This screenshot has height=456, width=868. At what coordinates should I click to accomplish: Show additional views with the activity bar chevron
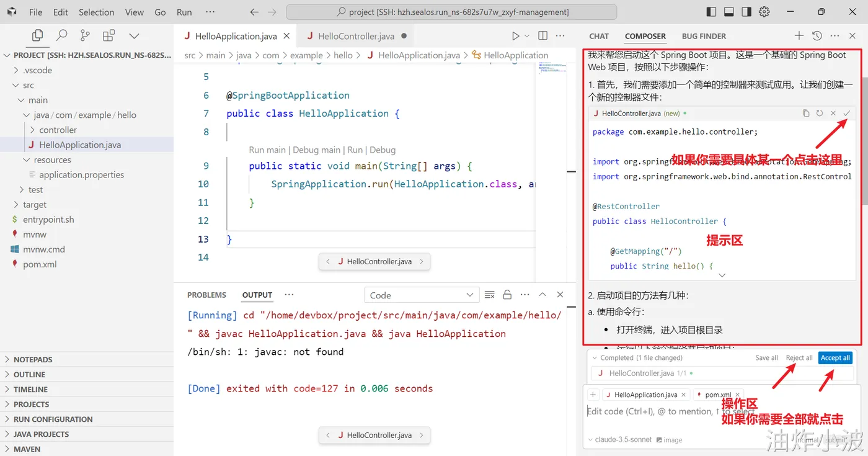[x=134, y=36]
